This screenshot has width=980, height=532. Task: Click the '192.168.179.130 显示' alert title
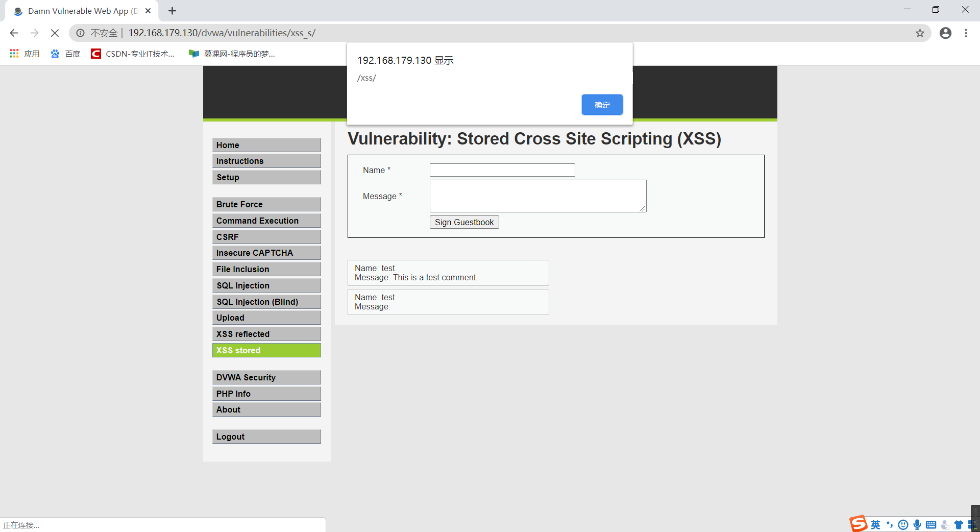pos(405,60)
